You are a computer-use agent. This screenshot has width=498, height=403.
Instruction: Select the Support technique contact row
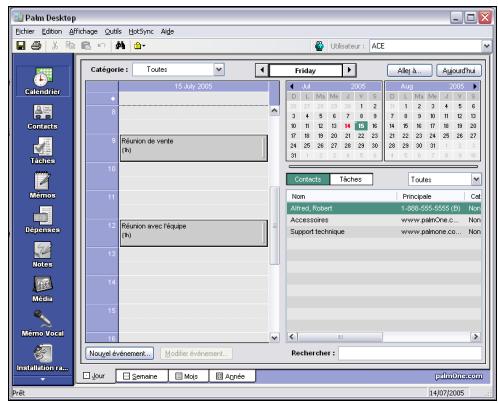384,232
